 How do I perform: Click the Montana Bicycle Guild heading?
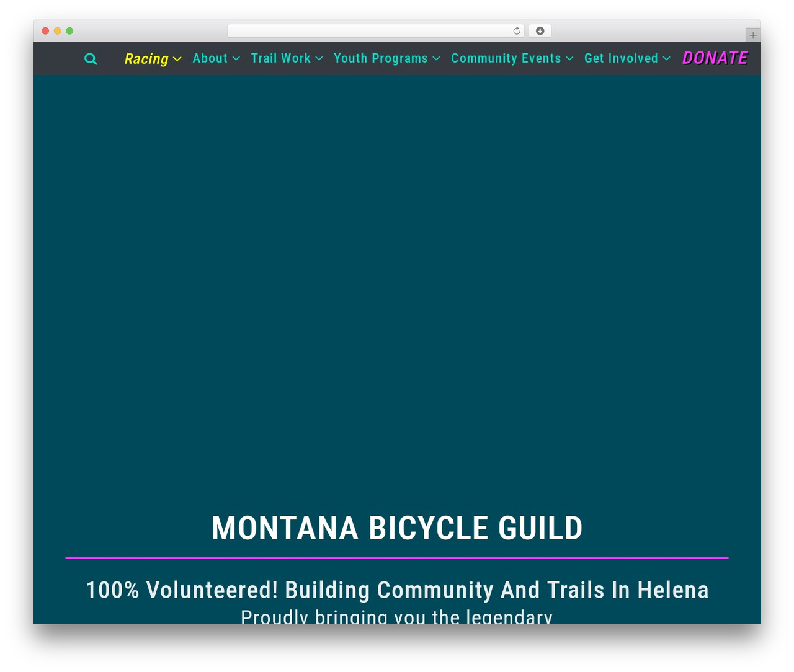click(397, 528)
